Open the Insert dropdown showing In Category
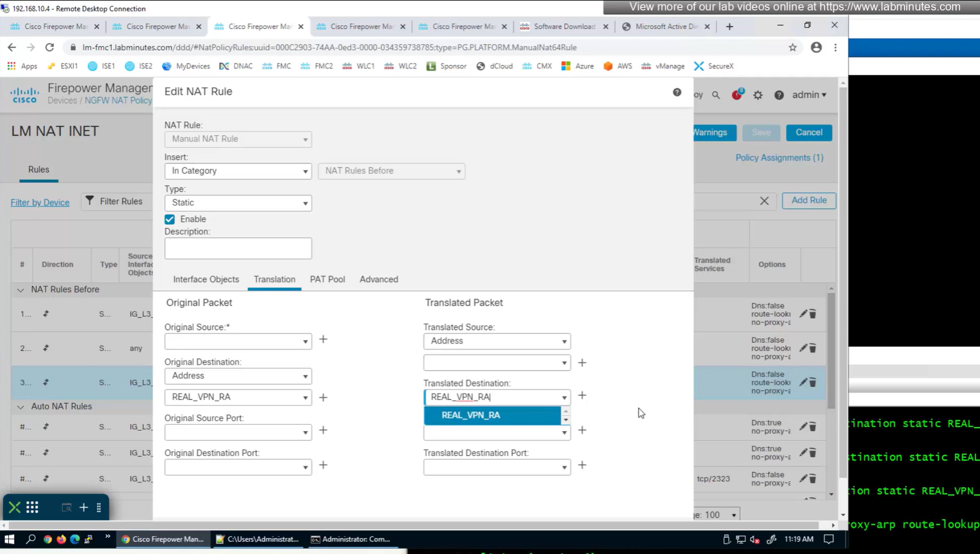Screen dimensions: 980x554 point(238,171)
